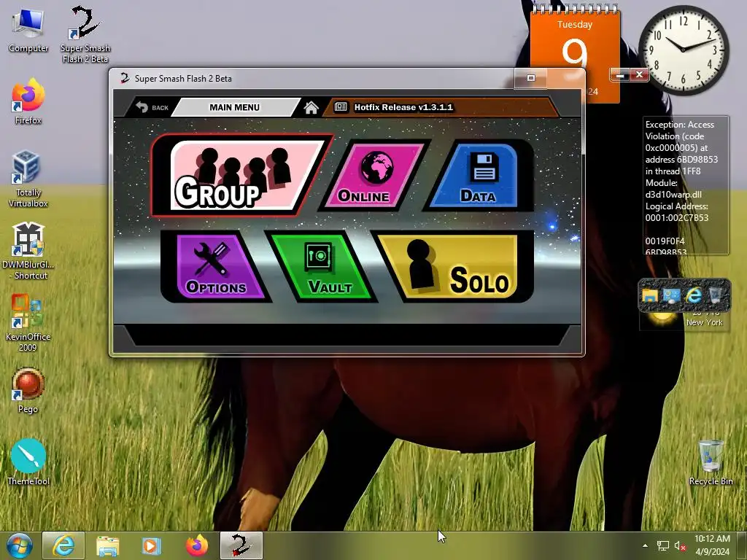Open Internet Explorer icon in launcher gadget
Screen dimensions: 747x560
coord(694,296)
